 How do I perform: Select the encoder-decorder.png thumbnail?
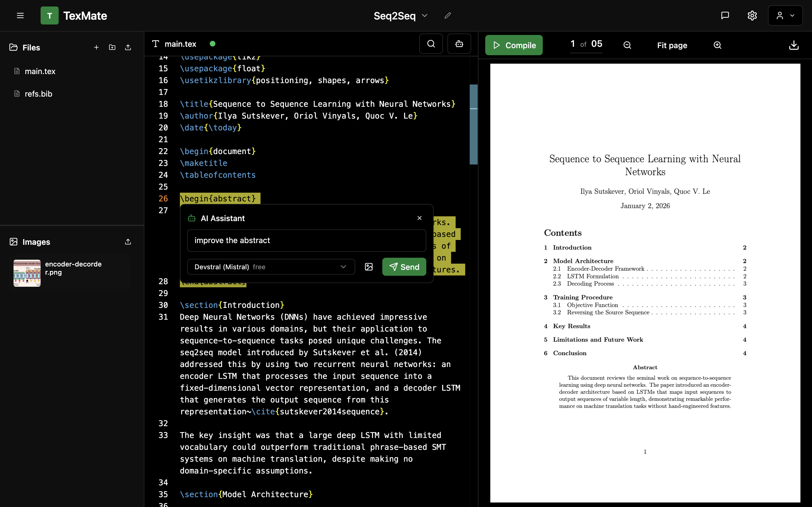point(27,273)
